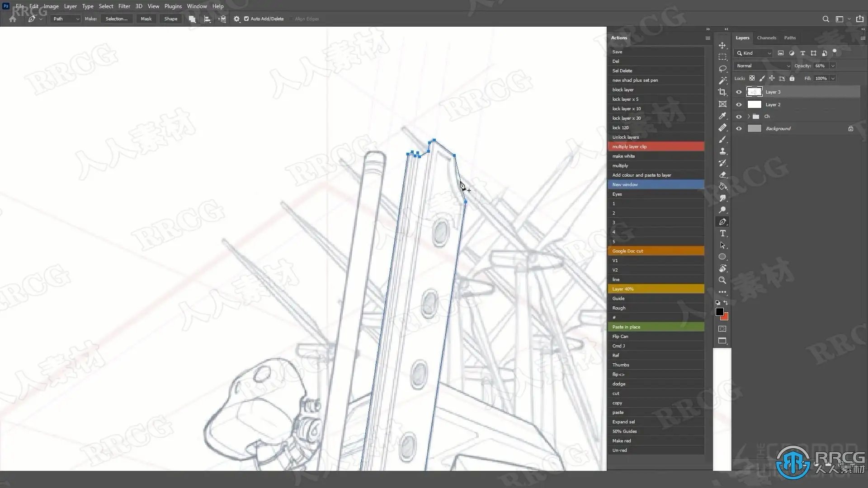Hide Layer 3 visibility eye
This screenshot has width=868, height=488.
[x=739, y=92]
